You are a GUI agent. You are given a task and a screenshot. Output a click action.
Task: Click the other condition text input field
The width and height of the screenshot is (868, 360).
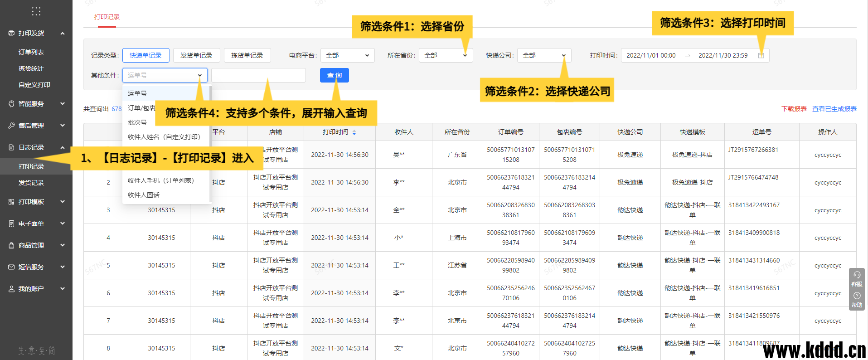click(x=259, y=75)
